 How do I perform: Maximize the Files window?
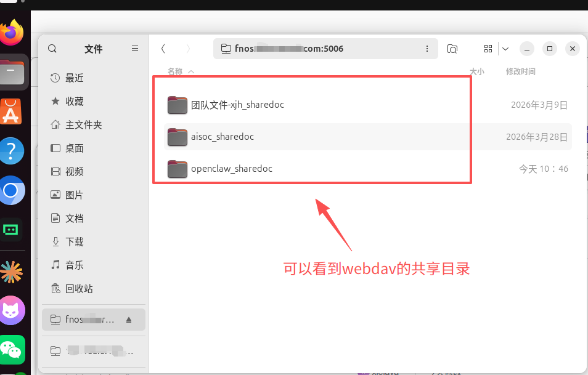tap(550, 49)
